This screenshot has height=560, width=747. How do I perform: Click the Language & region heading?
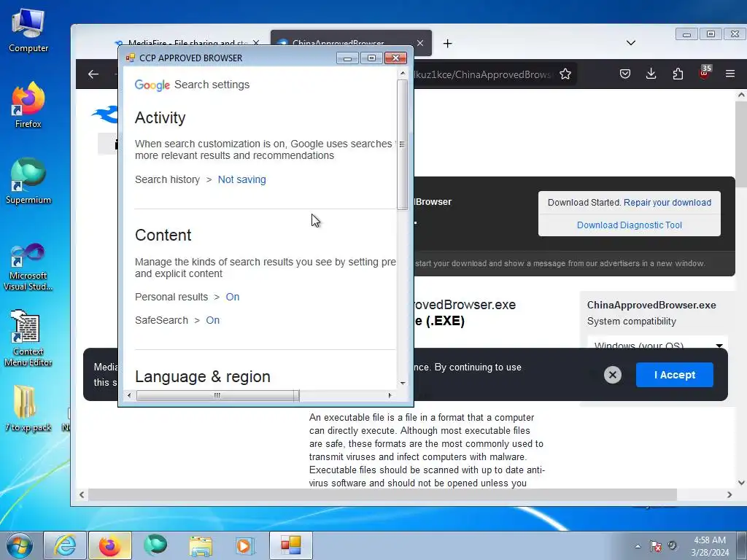coord(203,377)
